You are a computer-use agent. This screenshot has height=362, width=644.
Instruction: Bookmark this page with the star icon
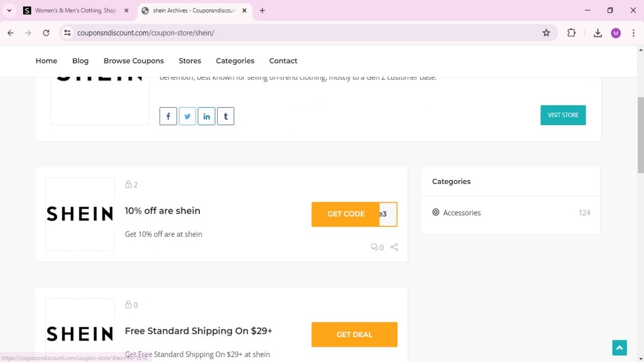point(546,33)
